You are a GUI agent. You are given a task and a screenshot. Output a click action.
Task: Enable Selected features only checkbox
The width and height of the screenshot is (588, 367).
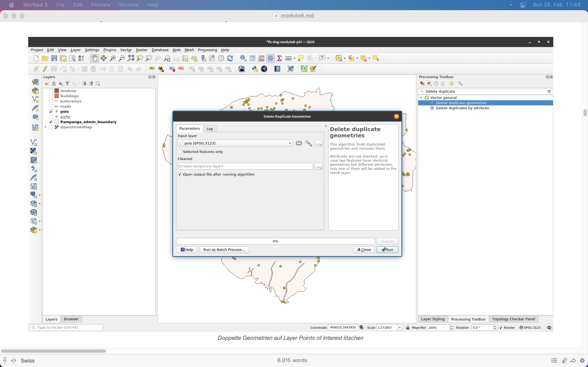pos(180,151)
